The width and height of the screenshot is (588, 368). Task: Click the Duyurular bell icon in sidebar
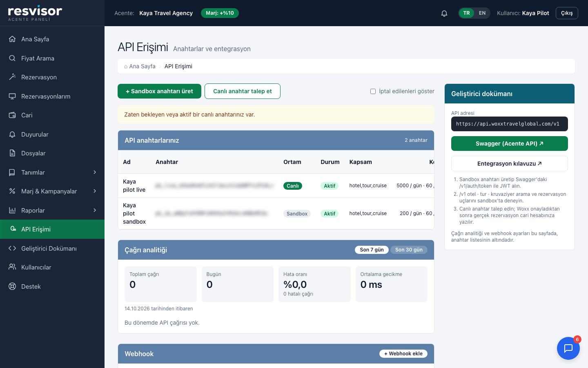tap(12, 134)
